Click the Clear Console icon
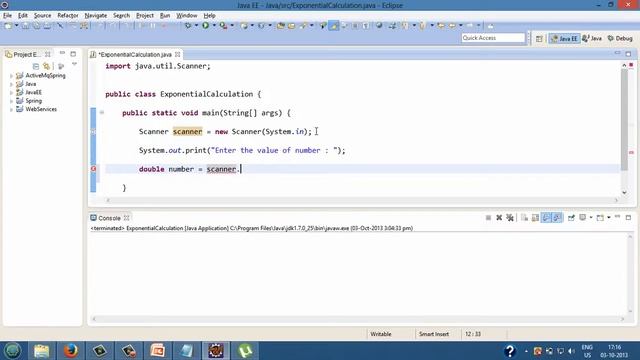The image size is (640, 360). click(524, 218)
